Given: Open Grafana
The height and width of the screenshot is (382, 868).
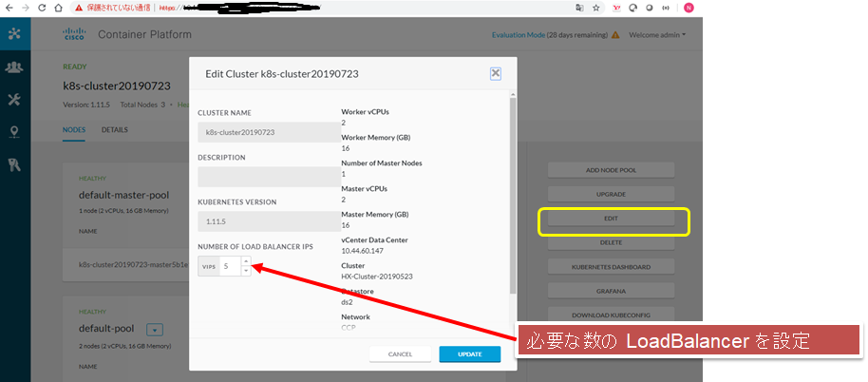Looking at the screenshot, I should tap(612, 291).
